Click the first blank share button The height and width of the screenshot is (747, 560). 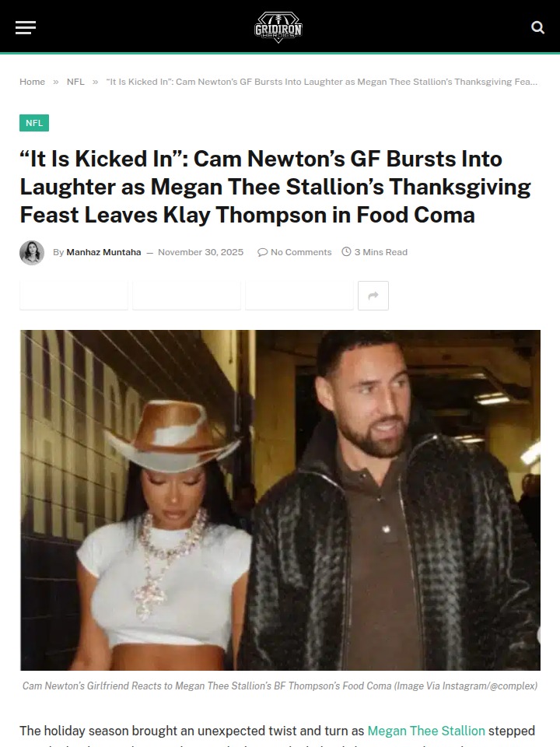point(74,296)
